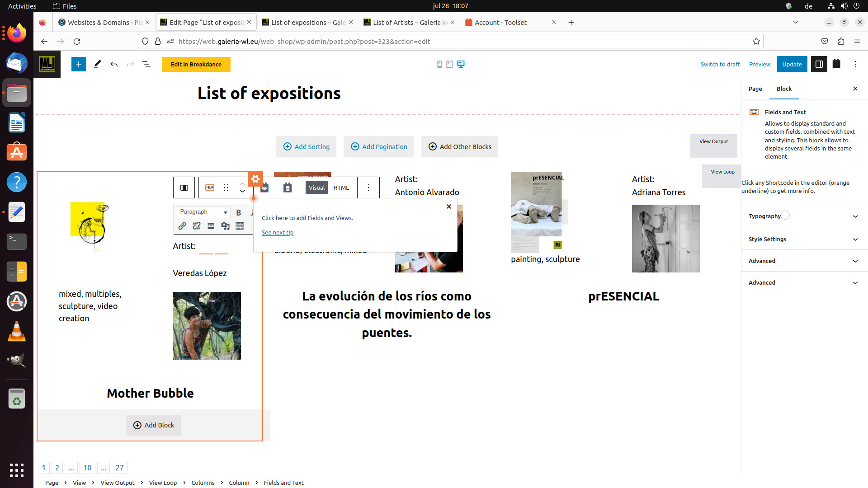Open the Account - Toolset browser tab
868x488 pixels.
(x=511, y=22)
